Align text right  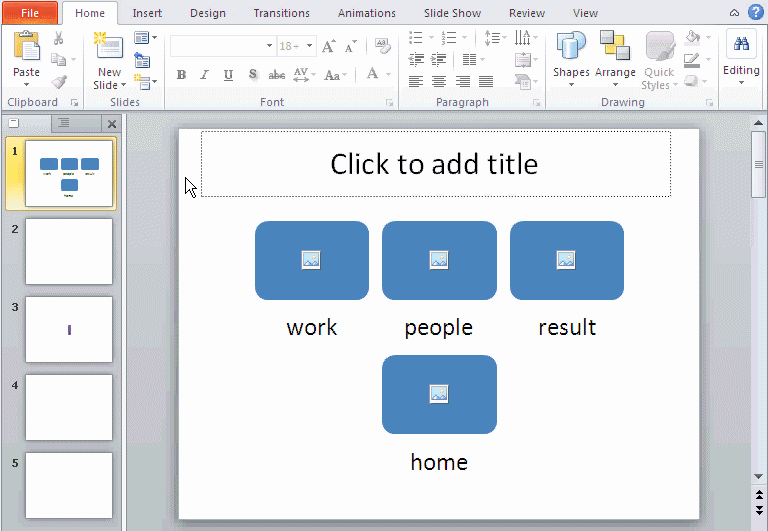coord(463,81)
